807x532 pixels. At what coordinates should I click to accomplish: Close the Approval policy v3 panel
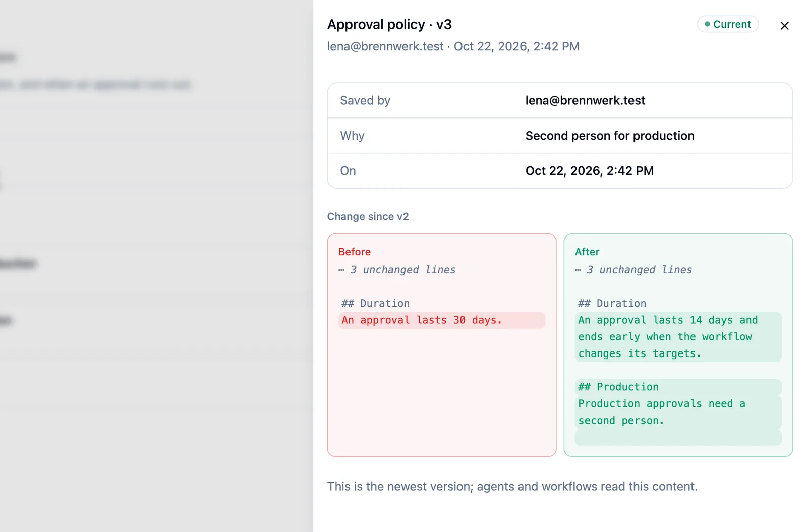(784, 25)
